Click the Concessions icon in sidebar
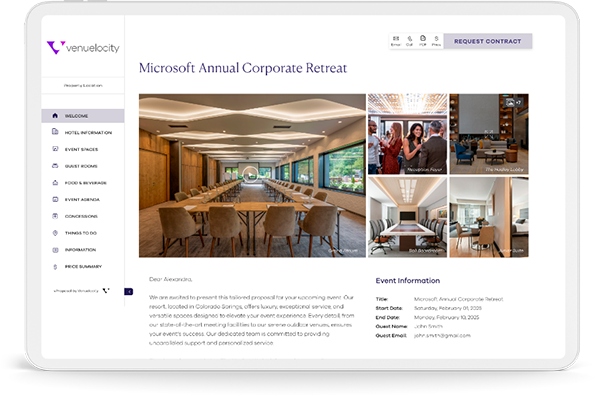The width and height of the screenshot is (595, 396). coord(55,216)
